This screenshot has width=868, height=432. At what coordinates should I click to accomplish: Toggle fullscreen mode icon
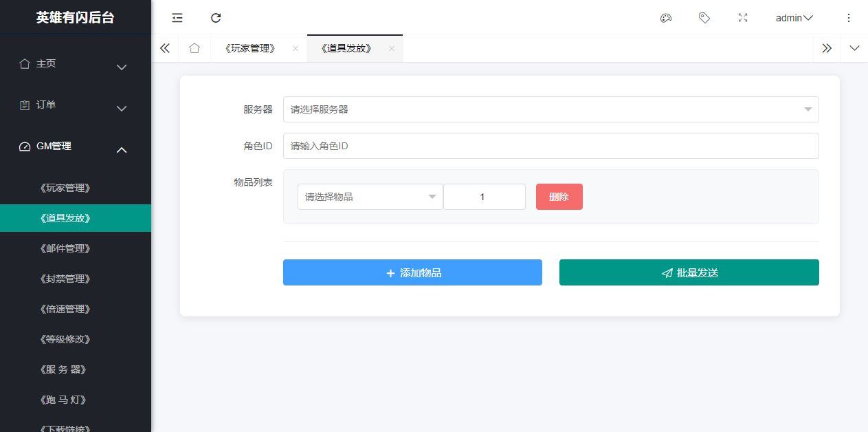point(742,18)
